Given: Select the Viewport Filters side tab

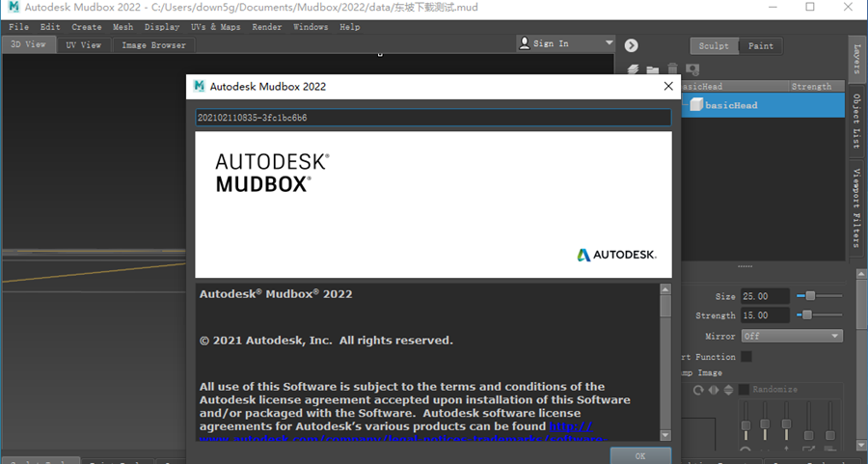Looking at the screenshot, I should click(856, 208).
